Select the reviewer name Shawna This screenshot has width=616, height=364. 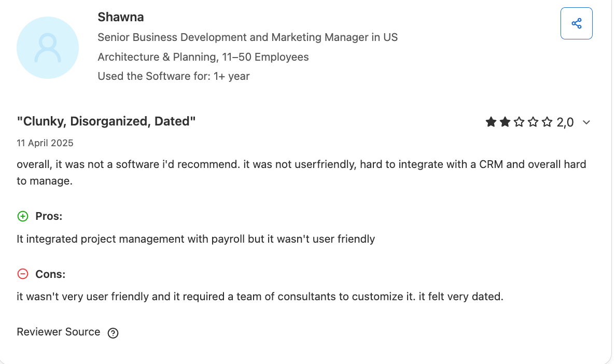point(121,17)
